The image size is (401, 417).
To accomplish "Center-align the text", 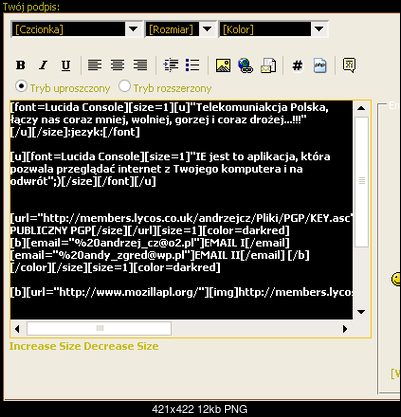I will [x=117, y=65].
